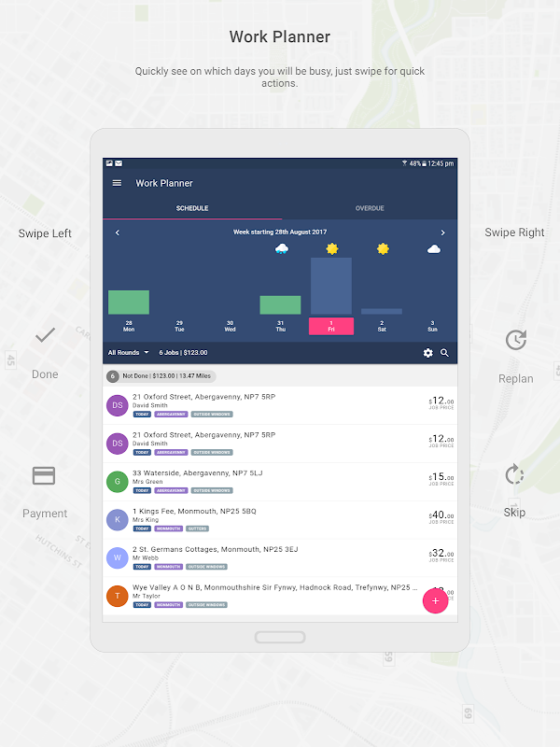This screenshot has width=560, height=747.
Task: Click the tablet home button
Action: [280, 637]
